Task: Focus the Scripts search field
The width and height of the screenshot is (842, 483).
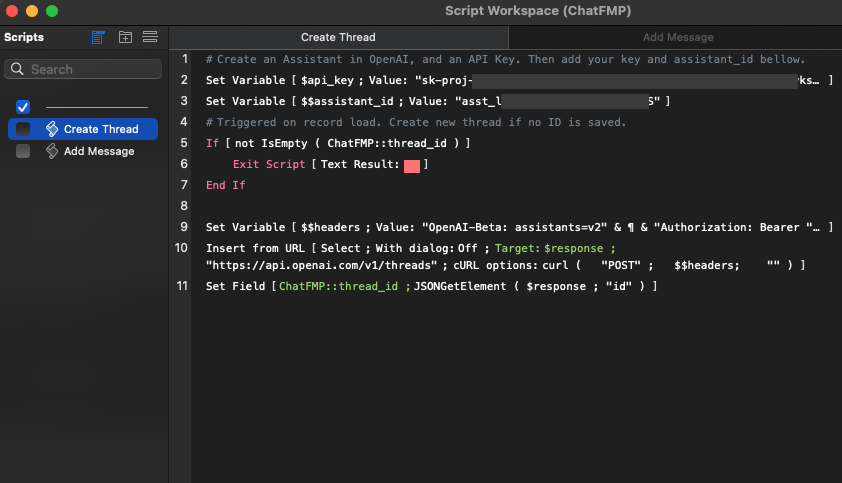Action: [90, 69]
